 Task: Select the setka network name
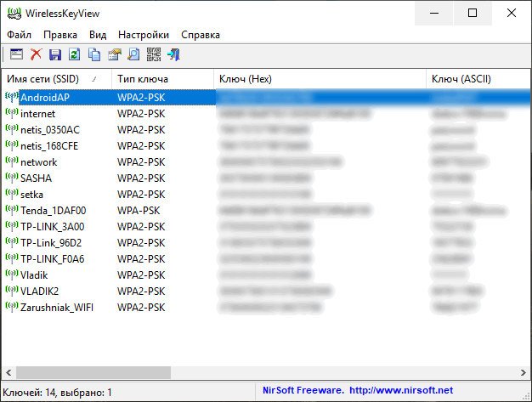click(31, 195)
